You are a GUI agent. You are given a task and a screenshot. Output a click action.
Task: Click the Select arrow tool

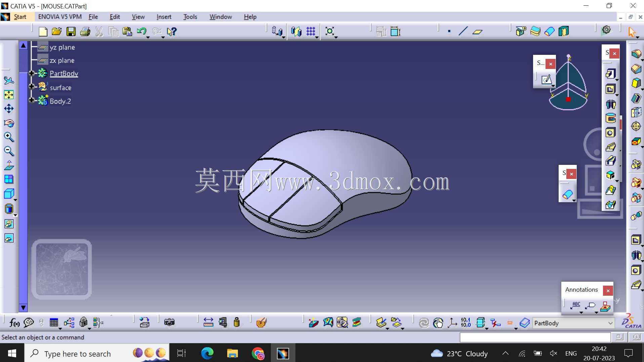point(632,32)
